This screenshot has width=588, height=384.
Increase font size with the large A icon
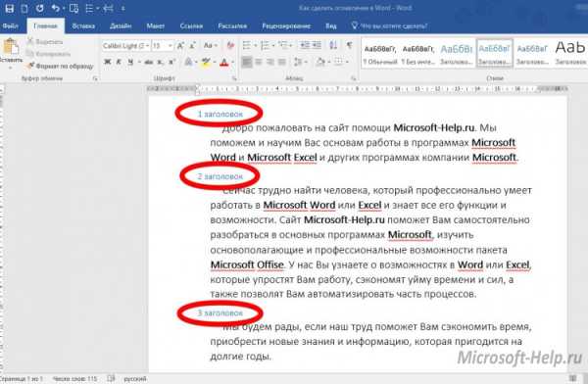click(180, 46)
